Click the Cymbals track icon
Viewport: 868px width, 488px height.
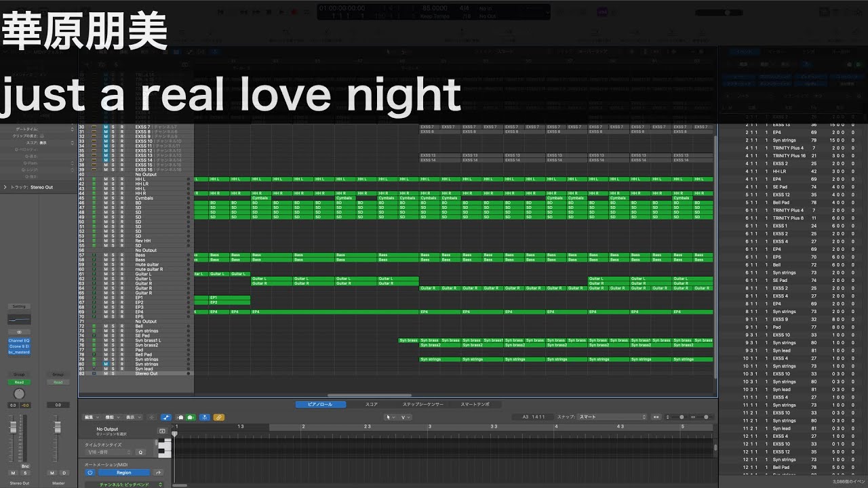(x=94, y=198)
